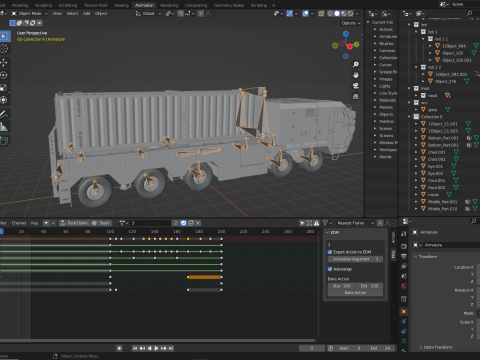Image resolution: width=480 pixels, height=360 pixels.
Task: Toggle auto keying record button
Action: point(119,348)
